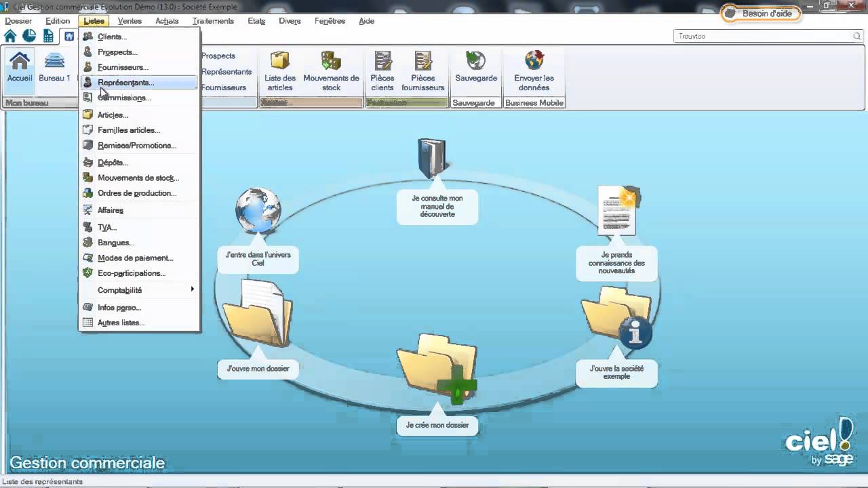Open the Dossier menu
This screenshot has height=488, width=868.
tap(18, 21)
